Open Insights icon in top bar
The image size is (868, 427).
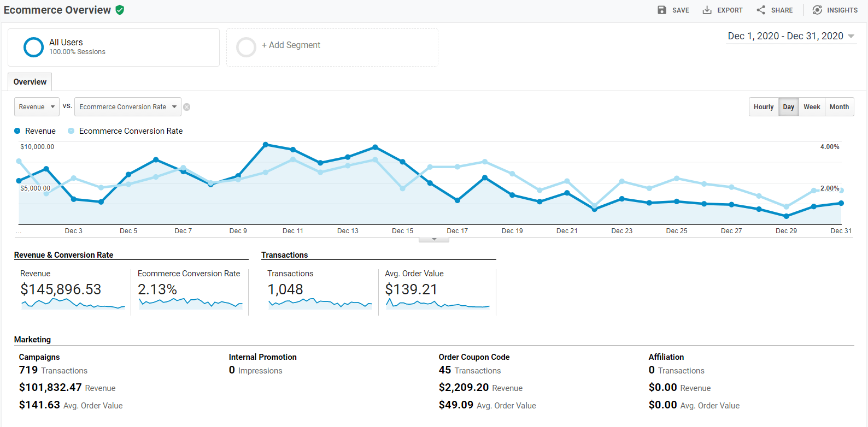pos(817,10)
